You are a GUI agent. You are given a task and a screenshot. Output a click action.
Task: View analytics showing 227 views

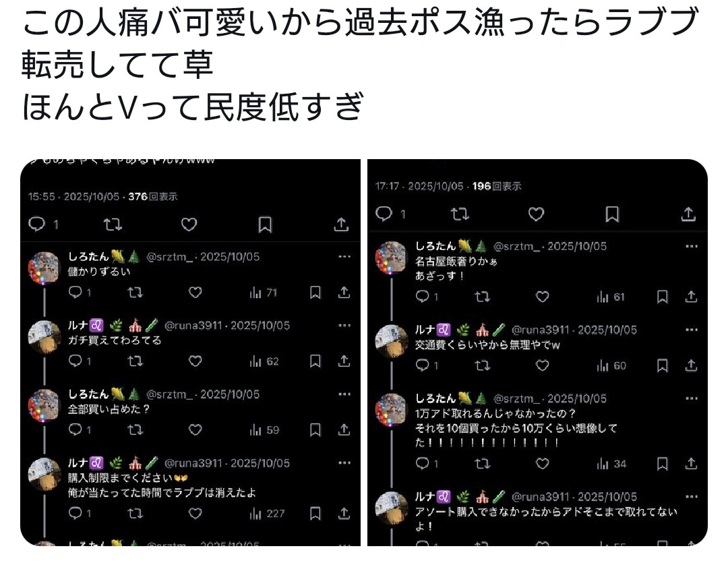point(267,513)
